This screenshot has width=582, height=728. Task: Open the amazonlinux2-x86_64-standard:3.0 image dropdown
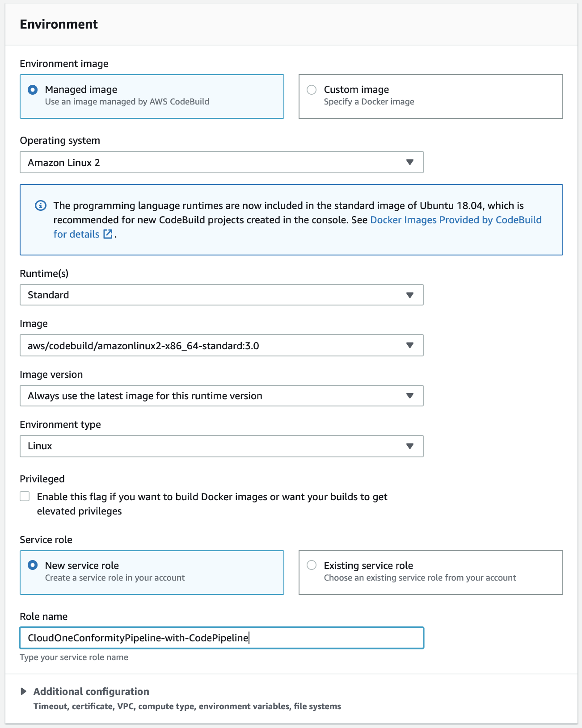tap(222, 345)
